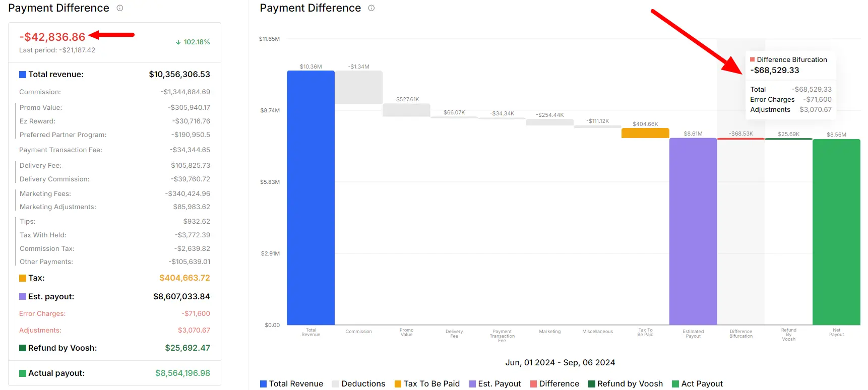Toggle Est. Payout legend entry

coord(495,384)
